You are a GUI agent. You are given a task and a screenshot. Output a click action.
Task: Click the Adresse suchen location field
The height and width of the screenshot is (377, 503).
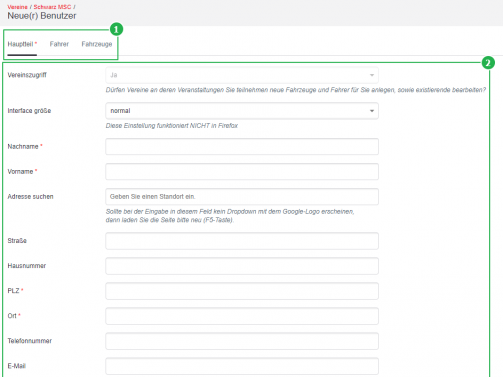(242, 197)
